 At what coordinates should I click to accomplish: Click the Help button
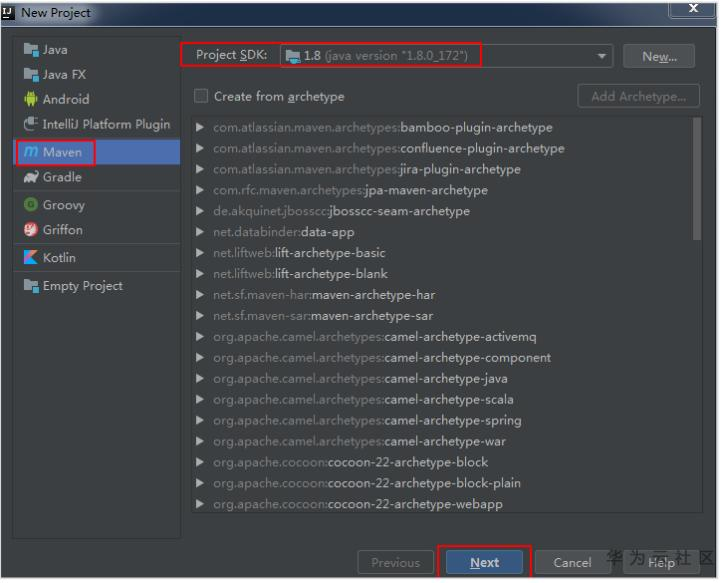661,562
